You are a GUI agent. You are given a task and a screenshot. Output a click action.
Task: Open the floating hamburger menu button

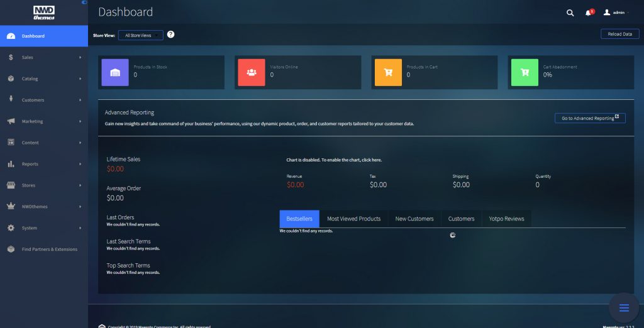pos(624,308)
